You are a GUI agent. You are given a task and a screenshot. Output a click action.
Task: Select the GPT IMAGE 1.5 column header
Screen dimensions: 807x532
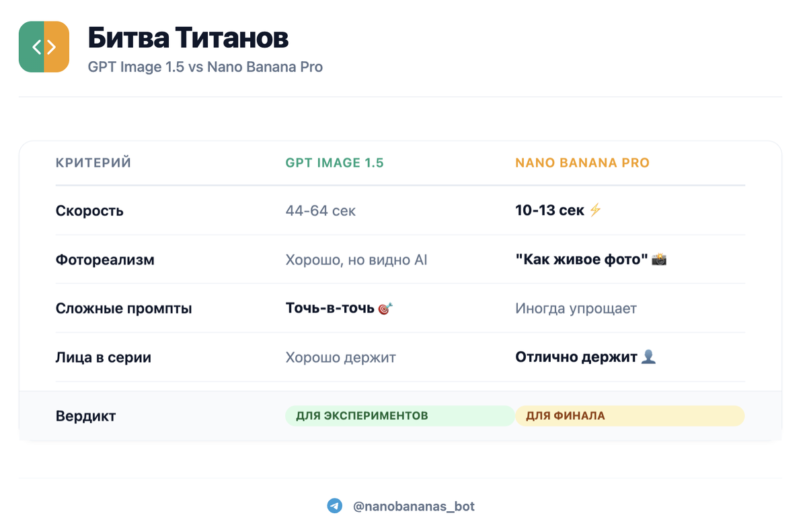pyautogui.click(x=334, y=163)
